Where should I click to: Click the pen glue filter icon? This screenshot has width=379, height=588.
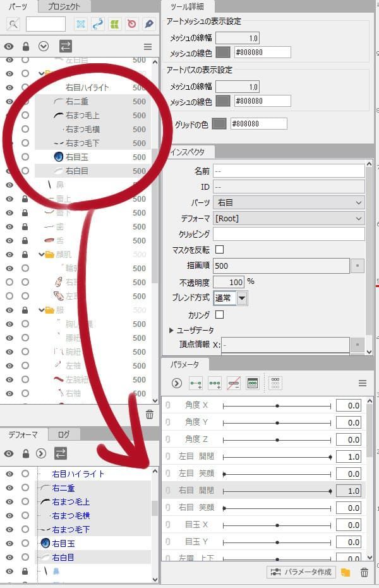point(148,25)
